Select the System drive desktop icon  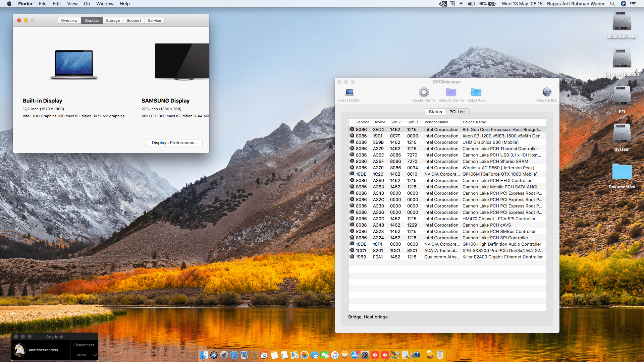(622, 134)
